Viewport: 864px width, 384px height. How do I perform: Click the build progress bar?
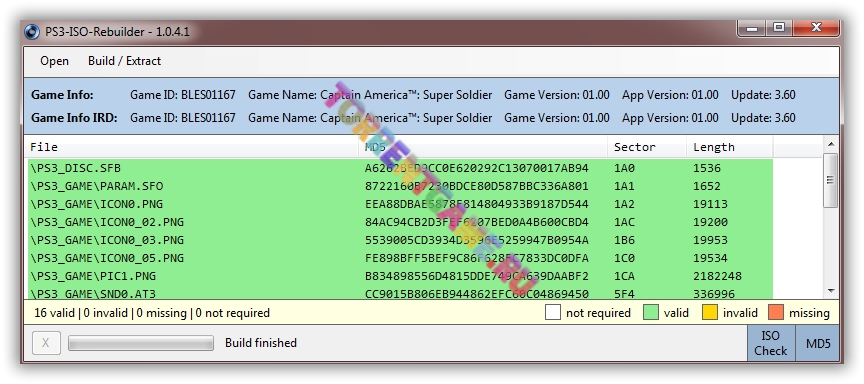click(x=141, y=343)
